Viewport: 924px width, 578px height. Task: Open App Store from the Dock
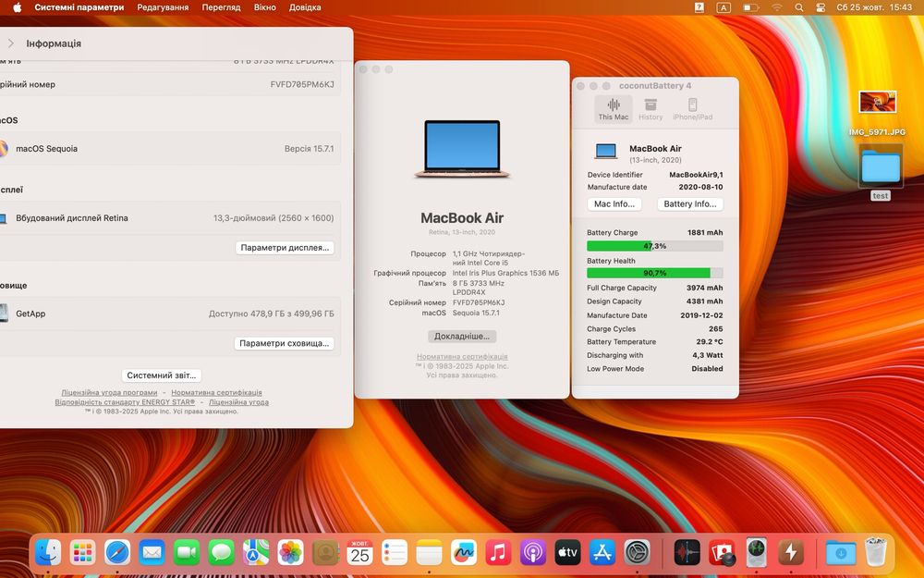tap(602, 553)
